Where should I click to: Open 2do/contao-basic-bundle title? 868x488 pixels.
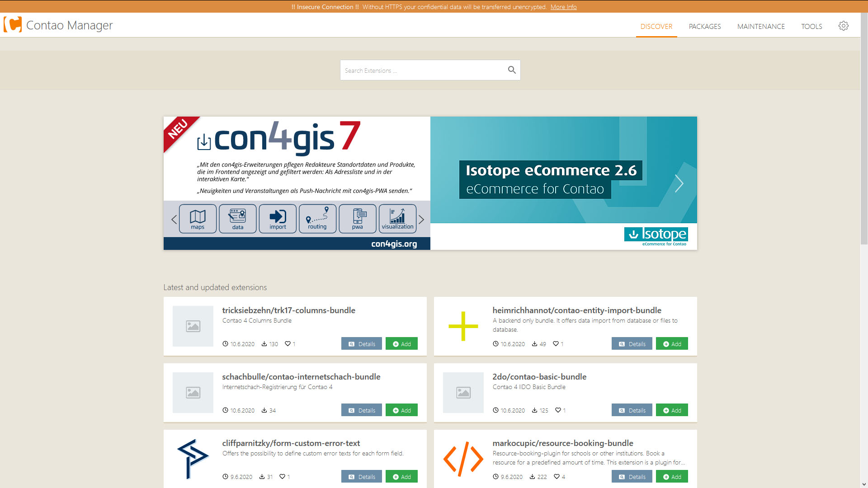point(539,376)
